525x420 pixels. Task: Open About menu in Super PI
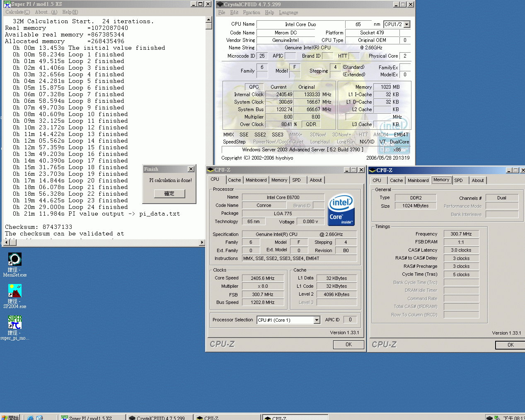[x=46, y=12]
